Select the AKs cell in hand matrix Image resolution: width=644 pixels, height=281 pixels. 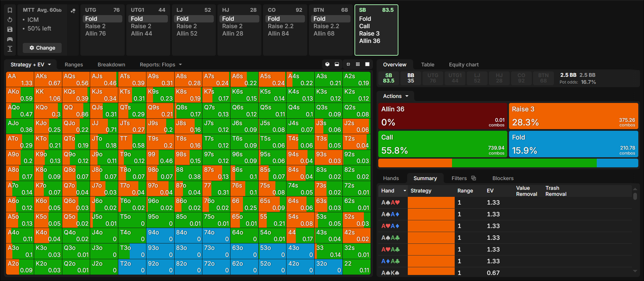(x=48, y=79)
